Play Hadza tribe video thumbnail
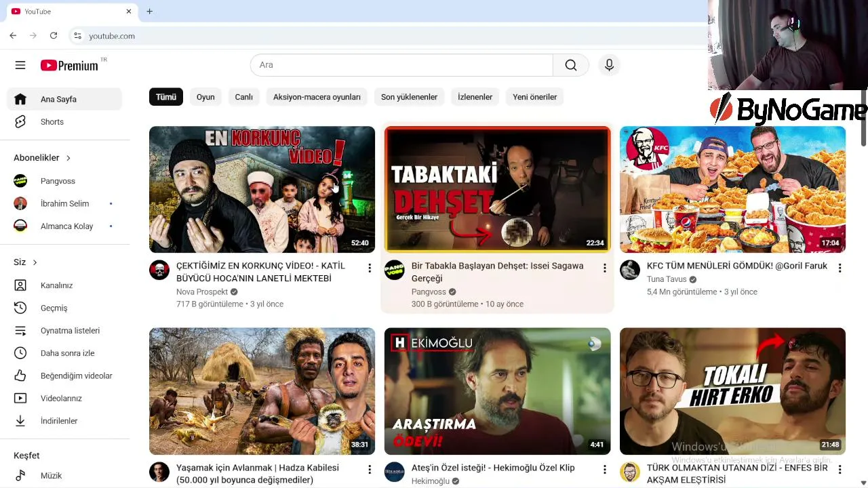 click(262, 391)
